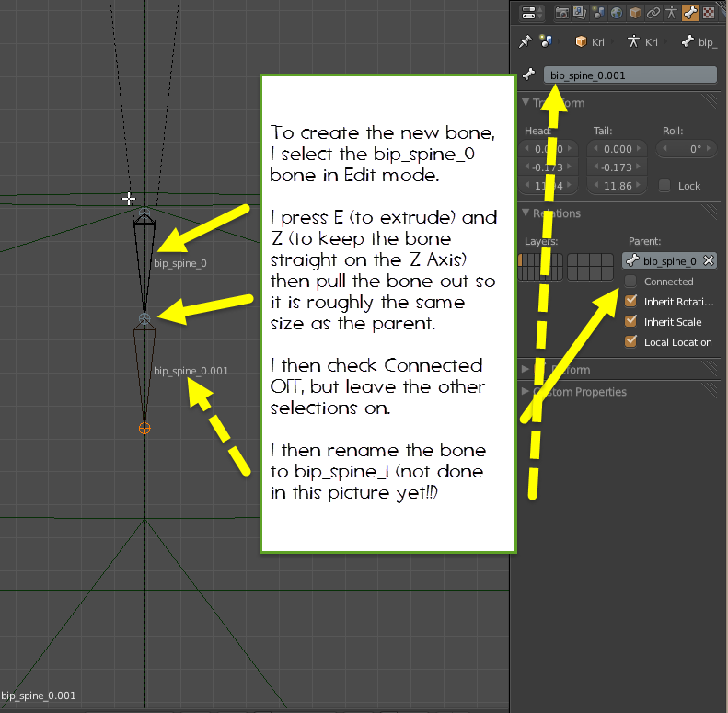
Task: Select the orange tail joint of bip_spine_0.001
Action: point(144,428)
